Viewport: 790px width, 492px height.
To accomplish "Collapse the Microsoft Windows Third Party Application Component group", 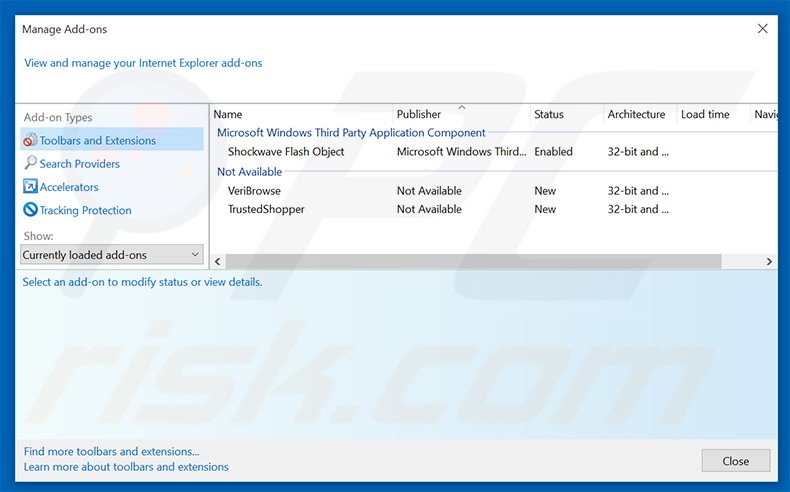I will click(x=351, y=132).
